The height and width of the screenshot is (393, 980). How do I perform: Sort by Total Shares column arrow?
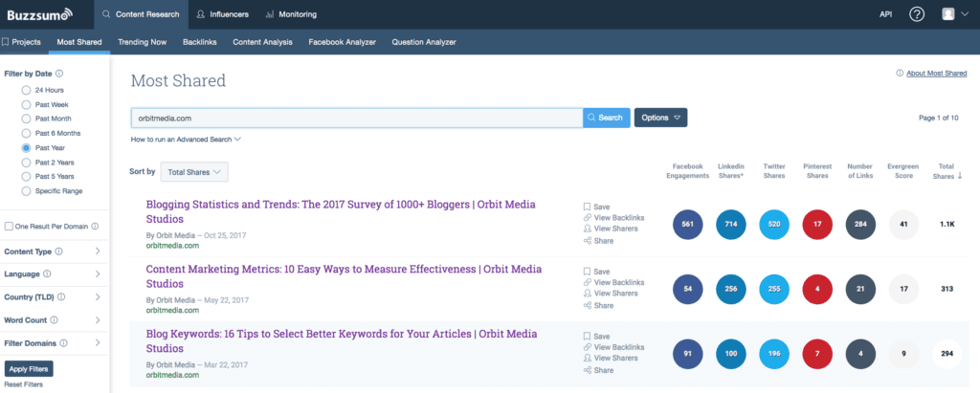tap(960, 176)
